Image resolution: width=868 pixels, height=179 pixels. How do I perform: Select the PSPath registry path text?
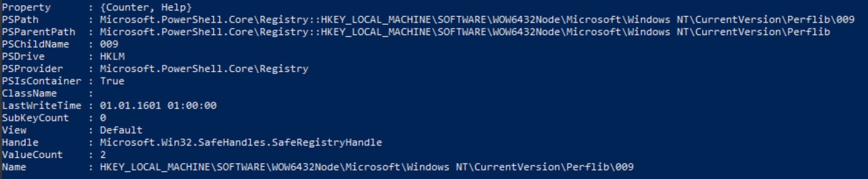click(x=477, y=20)
